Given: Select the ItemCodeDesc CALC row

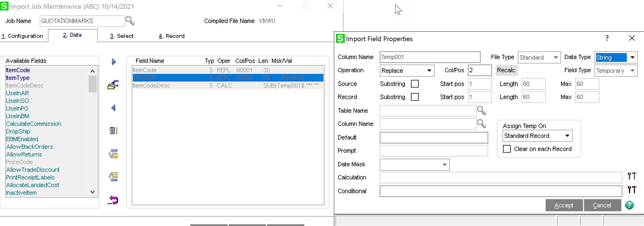Looking at the screenshot, I should [x=228, y=85].
